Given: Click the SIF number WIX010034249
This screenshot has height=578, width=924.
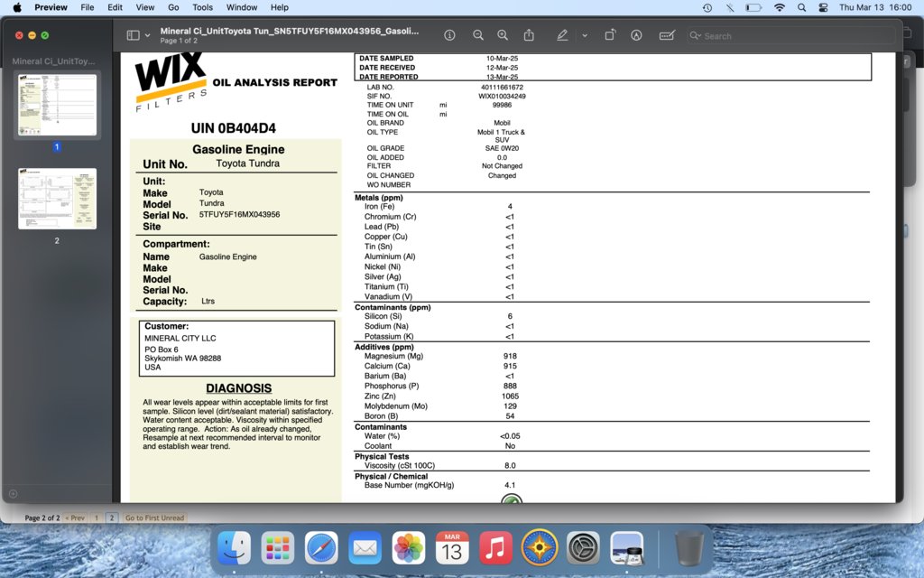Looking at the screenshot, I should 502,96.
